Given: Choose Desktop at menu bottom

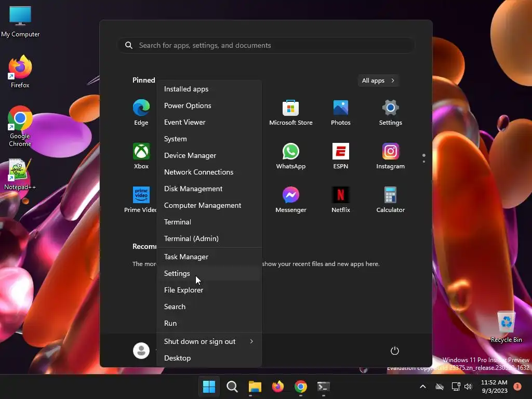Looking at the screenshot, I should 209,358.
